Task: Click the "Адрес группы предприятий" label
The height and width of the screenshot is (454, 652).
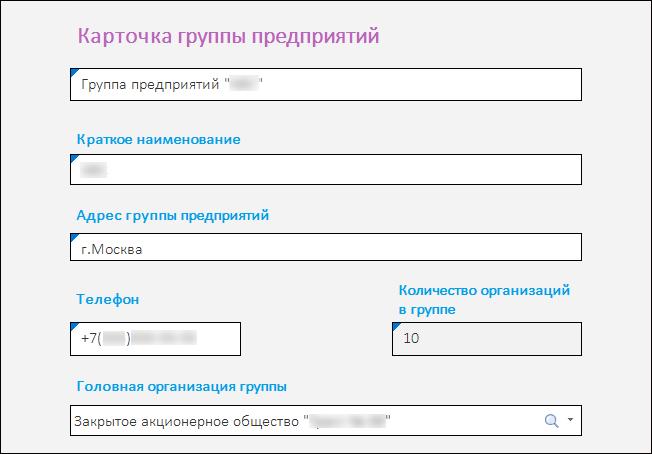Action: click(173, 214)
